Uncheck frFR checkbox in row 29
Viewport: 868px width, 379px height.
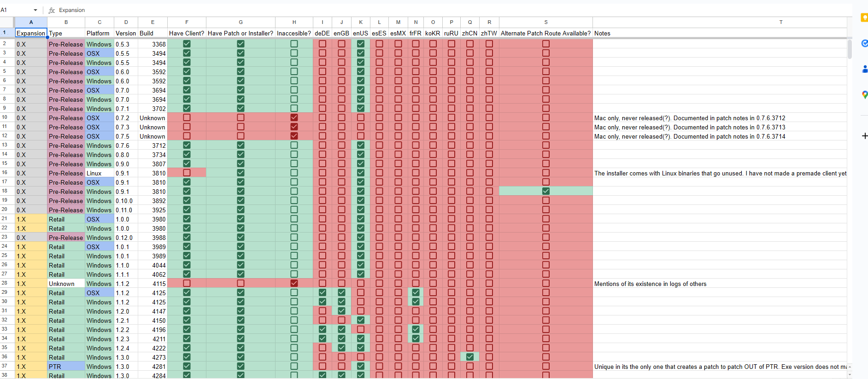[x=416, y=292]
